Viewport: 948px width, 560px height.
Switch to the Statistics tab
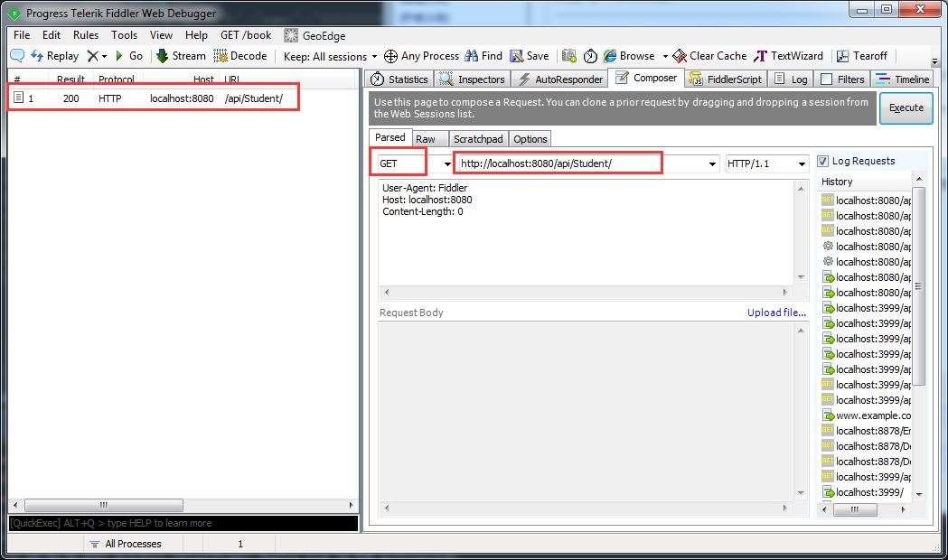[399, 79]
